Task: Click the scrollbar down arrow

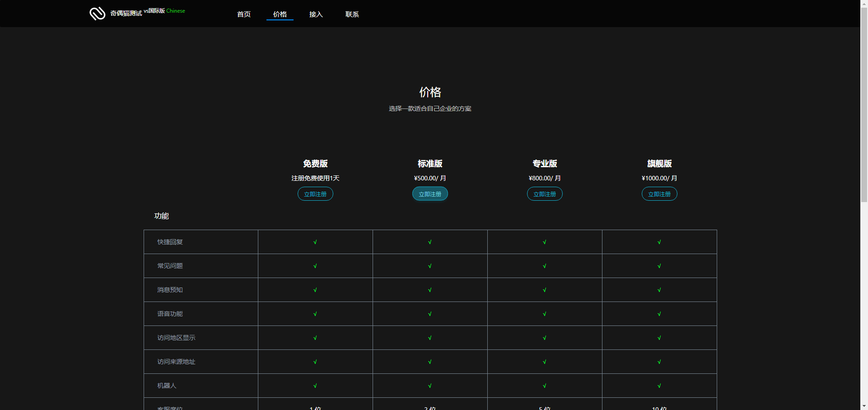Action: tap(864, 406)
